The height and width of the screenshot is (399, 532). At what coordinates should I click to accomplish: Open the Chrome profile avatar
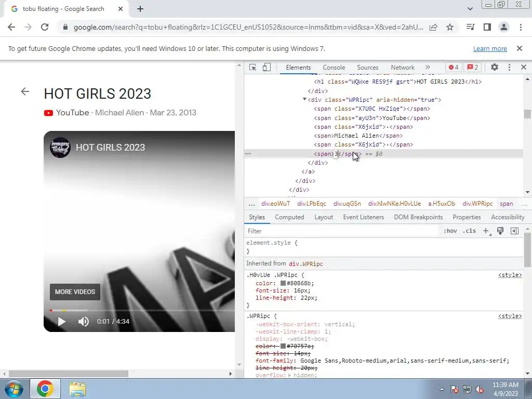pos(504,27)
